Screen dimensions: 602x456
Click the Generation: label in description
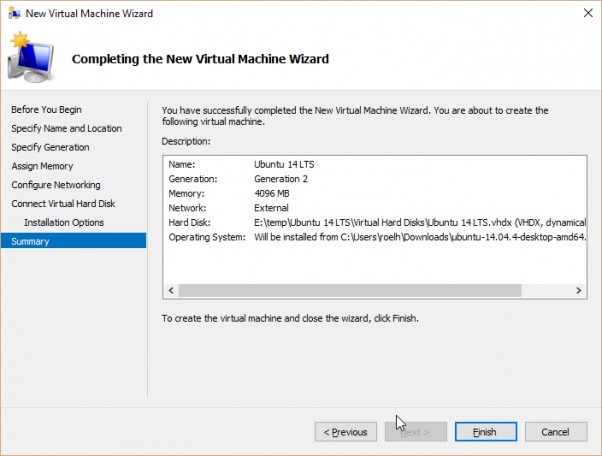tap(193, 179)
